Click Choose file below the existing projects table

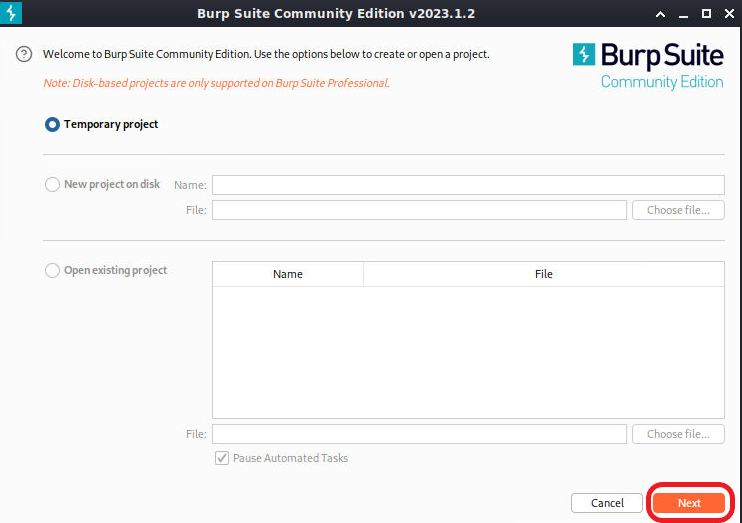678,434
